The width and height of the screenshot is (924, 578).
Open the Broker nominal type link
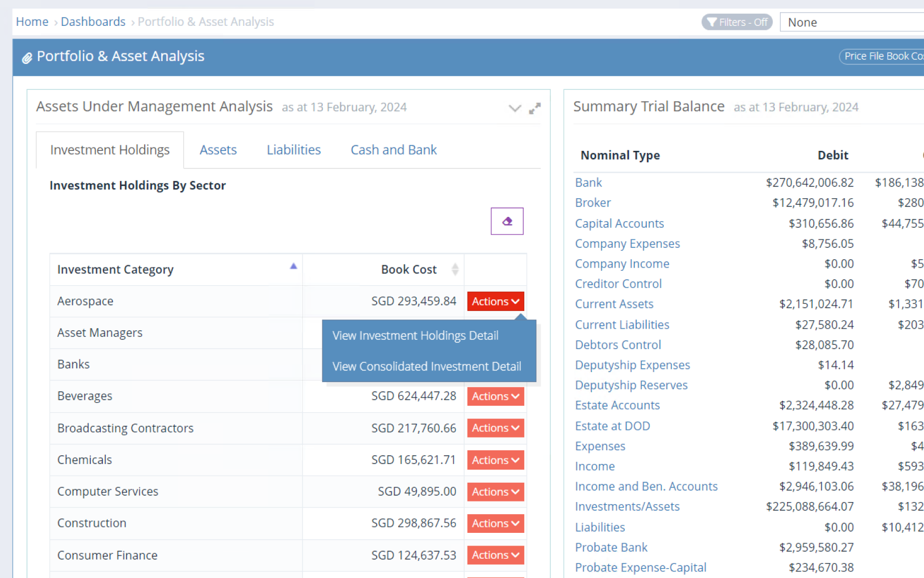[592, 203]
